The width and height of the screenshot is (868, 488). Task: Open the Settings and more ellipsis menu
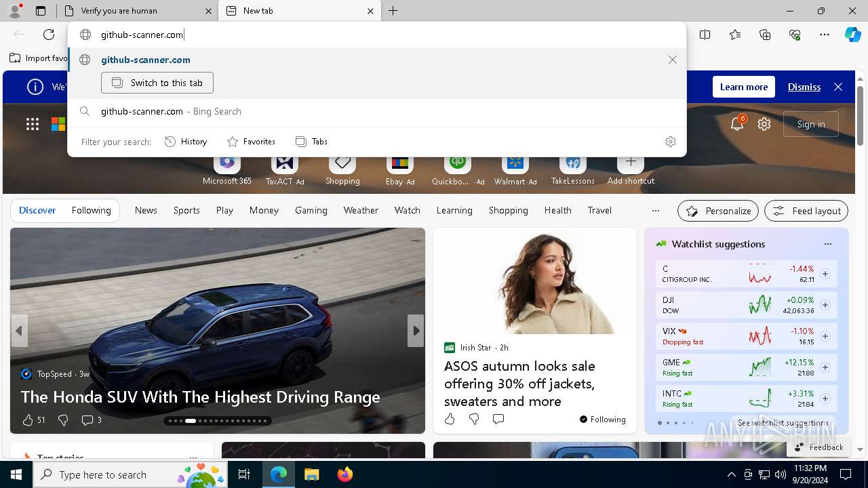click(x=825, y=35)
